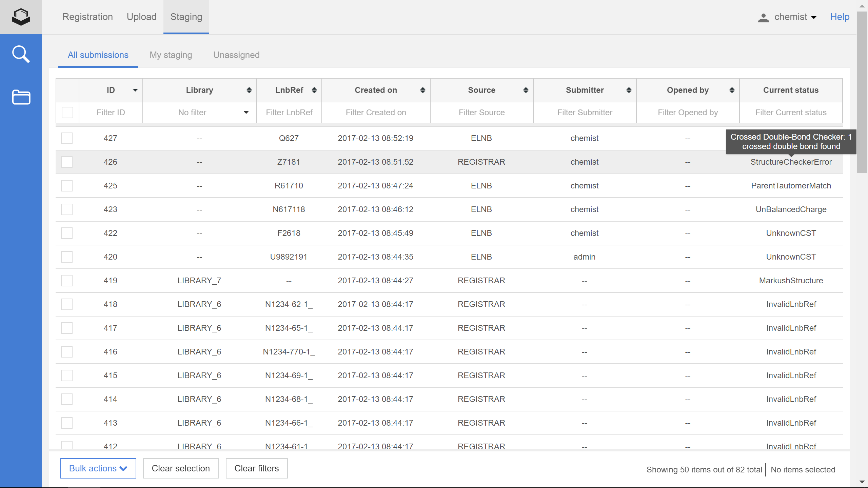
Task: Sort by Submitter column arrows
Action: point(629,90)
